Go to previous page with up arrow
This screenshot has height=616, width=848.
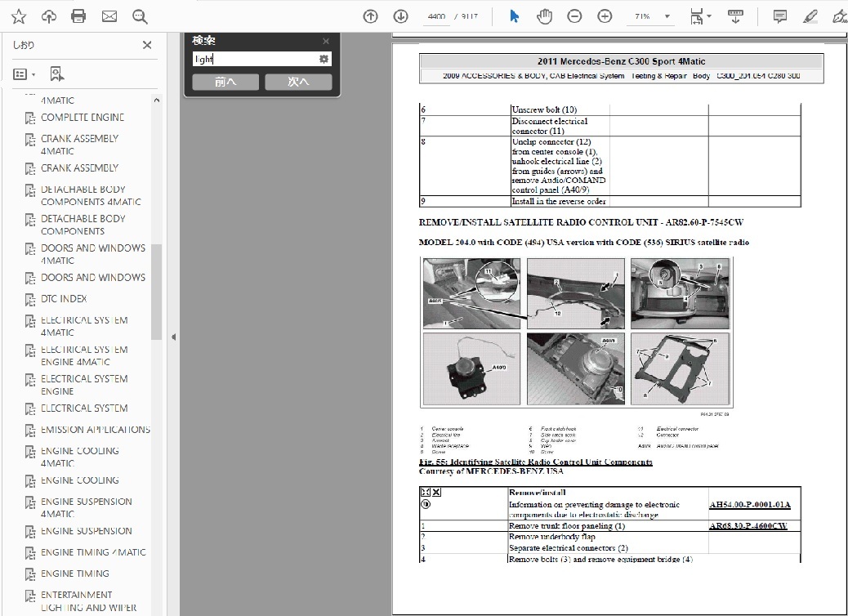(x=370, y=17)
